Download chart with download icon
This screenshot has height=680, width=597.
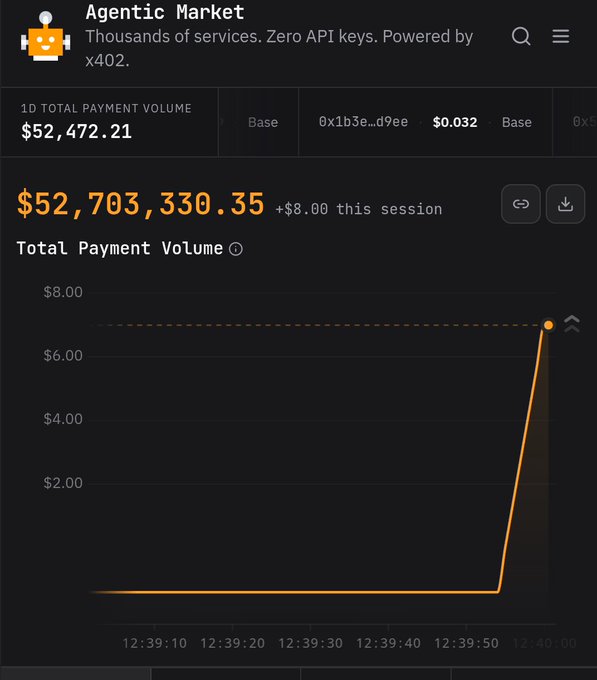(565, 204)
